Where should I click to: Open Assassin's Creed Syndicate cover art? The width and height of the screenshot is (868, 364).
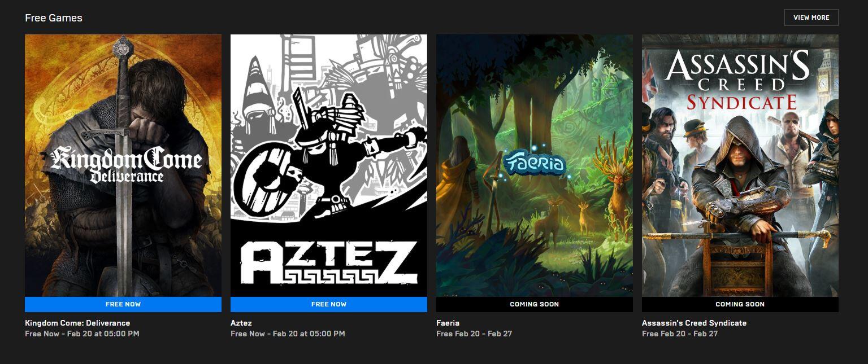click(740, 165)
